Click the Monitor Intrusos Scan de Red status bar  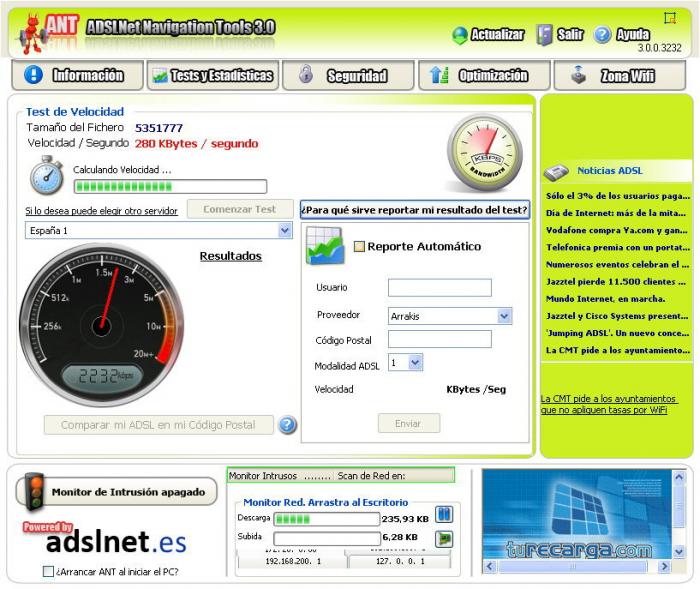pos(341,476)
